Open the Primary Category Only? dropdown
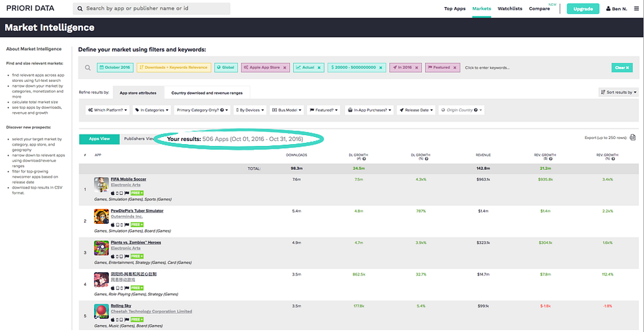644x332 pixels. tap(202, 110)
